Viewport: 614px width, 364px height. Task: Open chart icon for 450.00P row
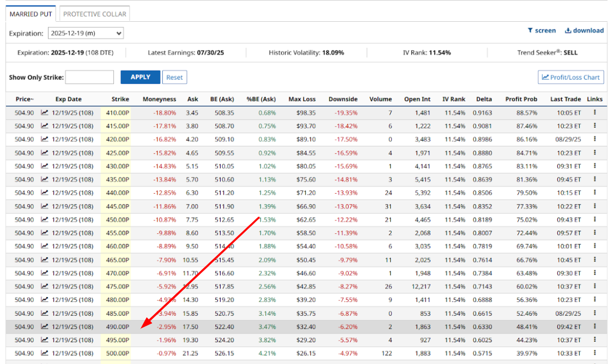click(45, 220)
